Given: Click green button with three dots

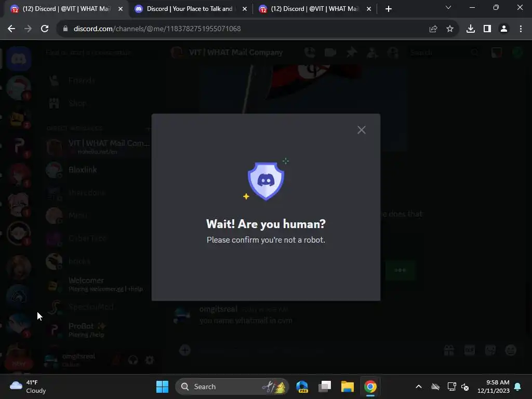Looking at the screenshot, I should click(401, 270).
